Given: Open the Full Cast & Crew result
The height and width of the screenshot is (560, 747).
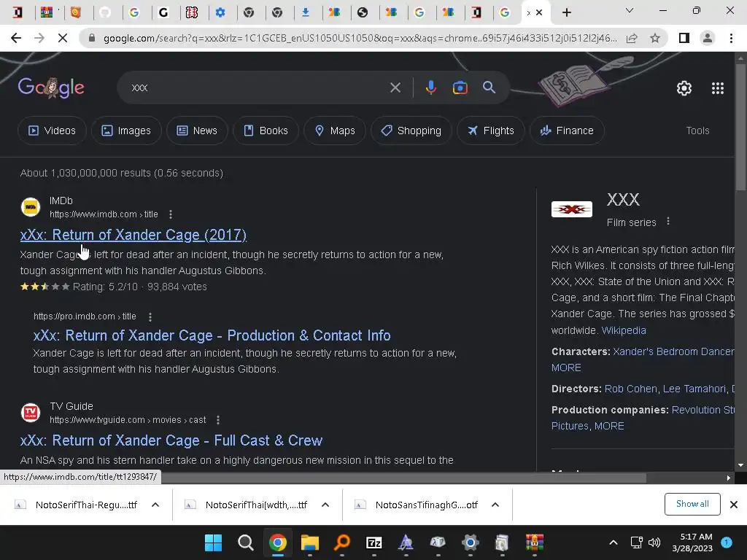Looking at the screenshot, I should point(171,440).
